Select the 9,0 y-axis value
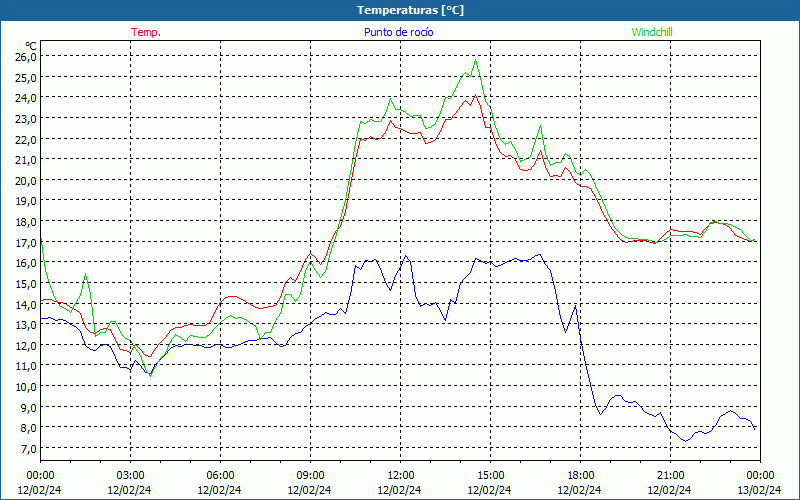Screen dimensions: 800x500 click(x=28, y=407)
